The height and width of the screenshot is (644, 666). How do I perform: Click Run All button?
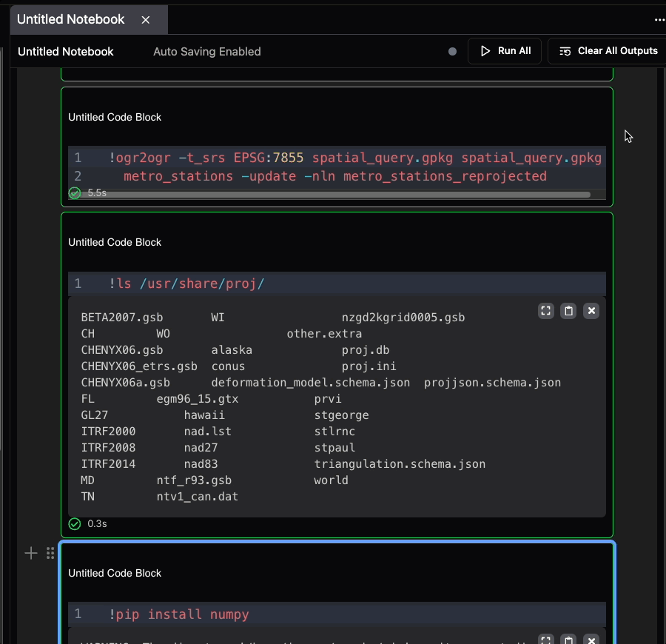coord(505,51)
